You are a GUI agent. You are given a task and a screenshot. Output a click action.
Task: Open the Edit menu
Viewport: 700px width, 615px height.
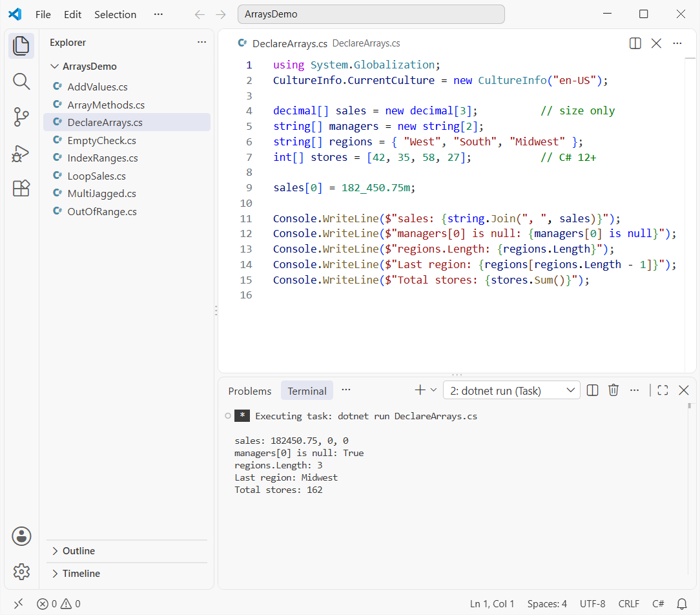click(72, 15)
